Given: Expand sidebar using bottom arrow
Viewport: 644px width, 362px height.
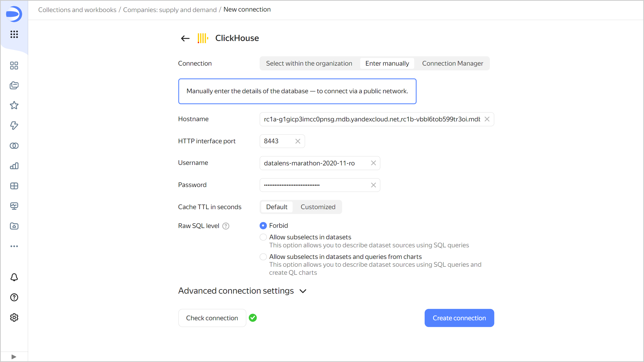Looking at the screenshot, I should [x=14, y=357].
